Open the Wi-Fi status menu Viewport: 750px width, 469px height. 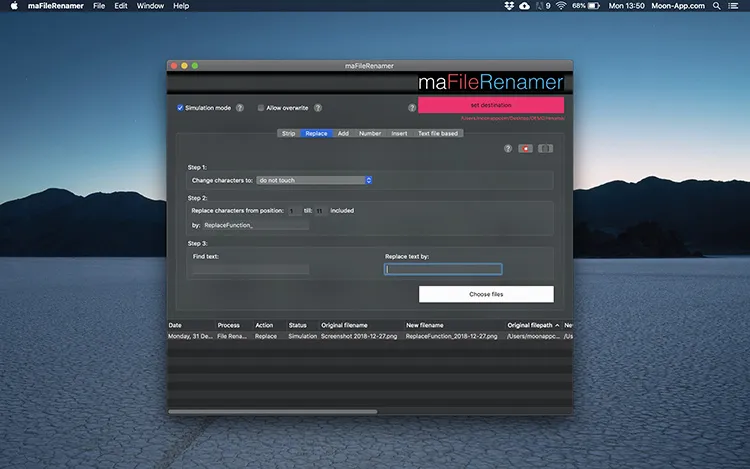click(x=563, y=6)
